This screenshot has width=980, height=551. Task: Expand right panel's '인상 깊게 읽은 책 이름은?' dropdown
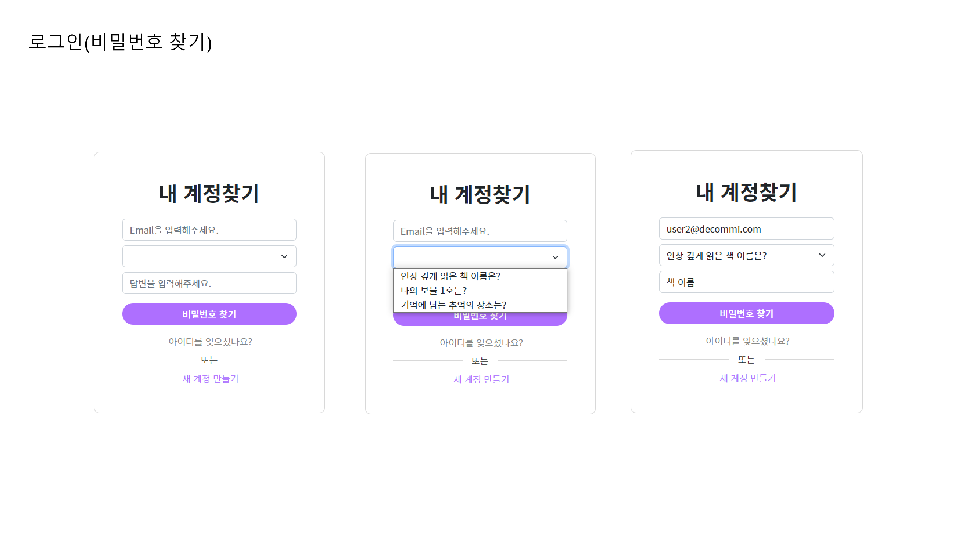tap(746, 255)
